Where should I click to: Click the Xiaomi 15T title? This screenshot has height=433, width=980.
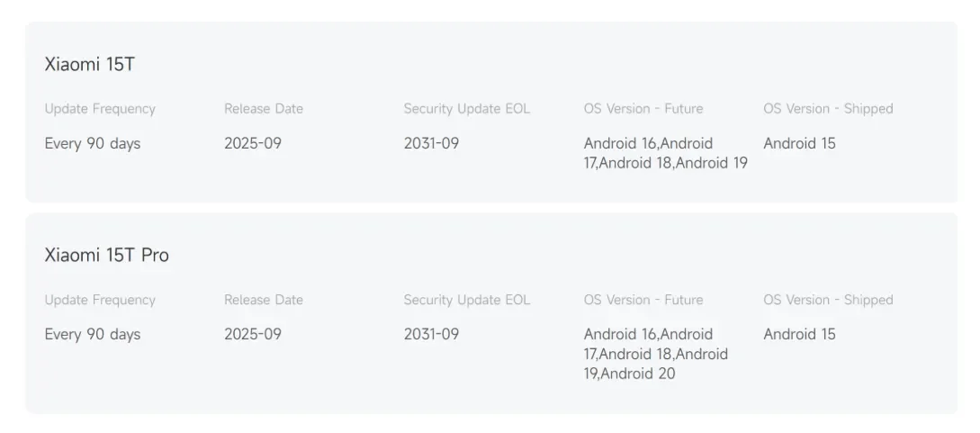coord(89,65)
